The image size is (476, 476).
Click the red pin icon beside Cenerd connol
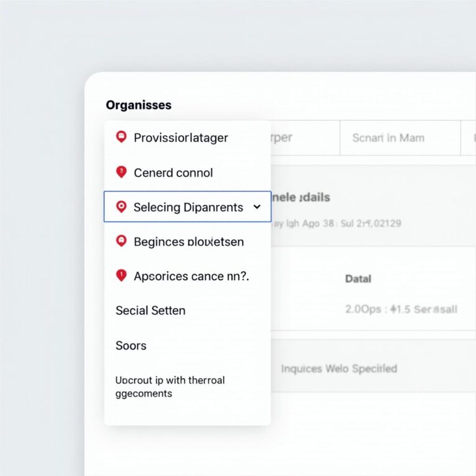point(121,172)
